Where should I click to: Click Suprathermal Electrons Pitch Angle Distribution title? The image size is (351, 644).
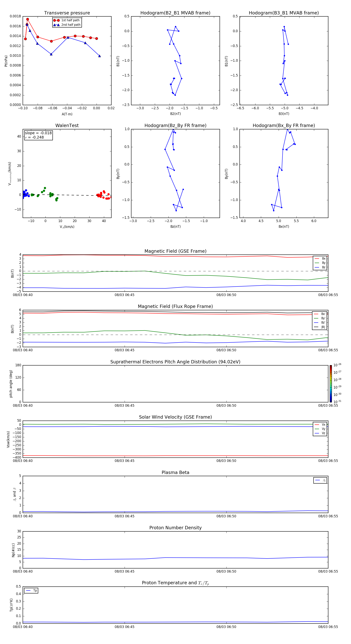point(175,362)
